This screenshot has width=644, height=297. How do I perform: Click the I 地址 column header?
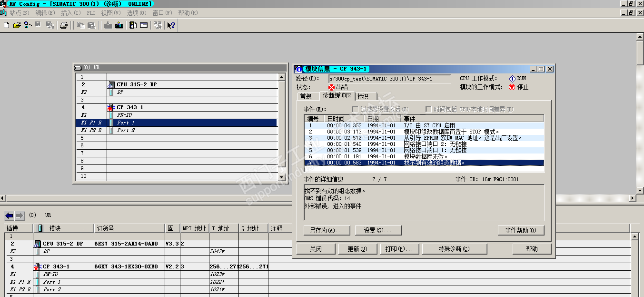(x=224, y=228)
